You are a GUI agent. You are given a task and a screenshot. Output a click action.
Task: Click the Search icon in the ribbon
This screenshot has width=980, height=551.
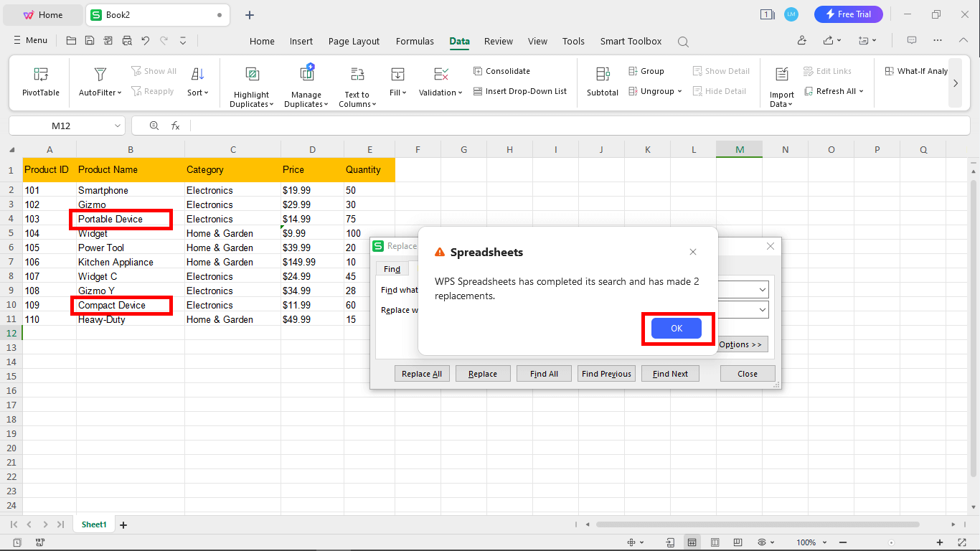pyautogui.click(x=682, y=41)
